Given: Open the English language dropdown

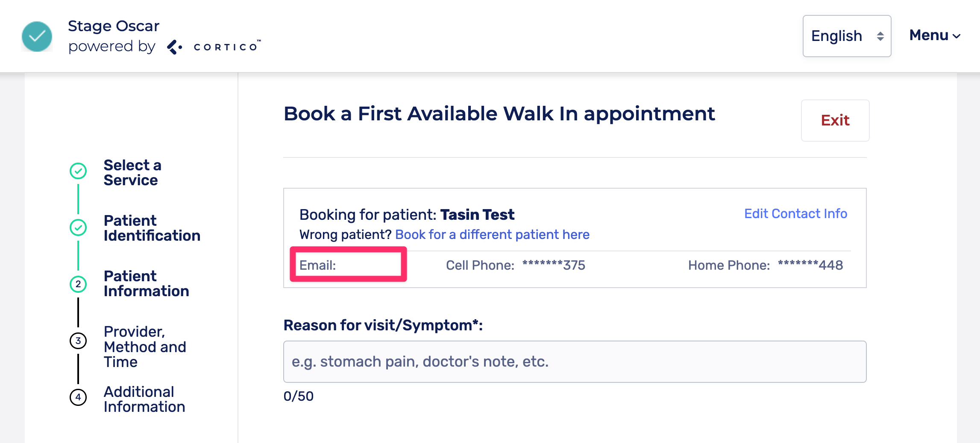Looking at the screenshot, I should [846, 36].
